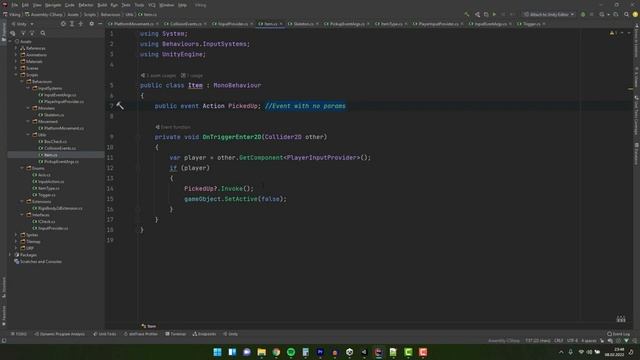This screenshot has width=640, height=360.
Task: Open the TODO tool window
Action: pos(19,334)
